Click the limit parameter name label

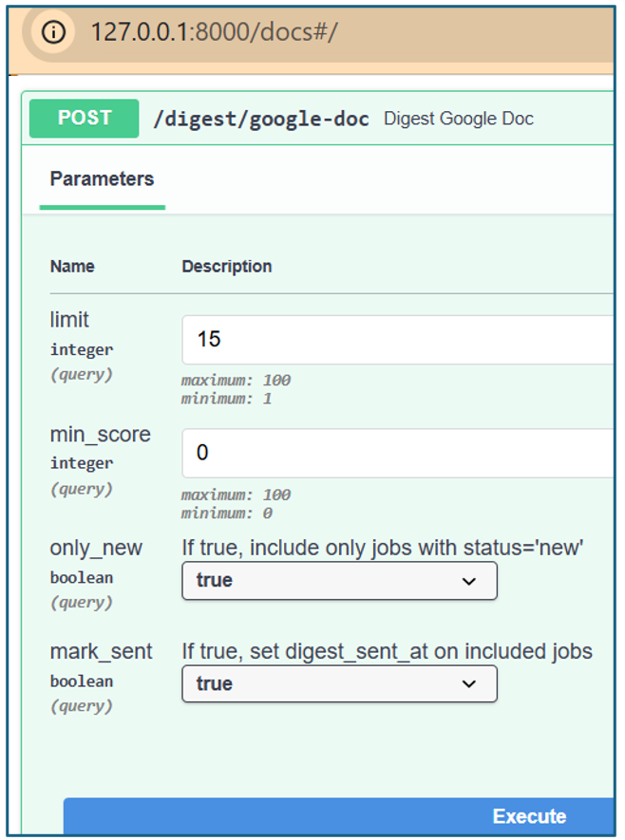pos(69,320)
